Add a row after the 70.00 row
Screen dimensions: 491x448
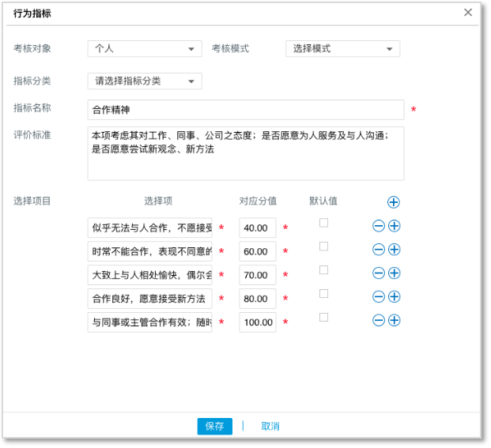(x=394, y=273)
